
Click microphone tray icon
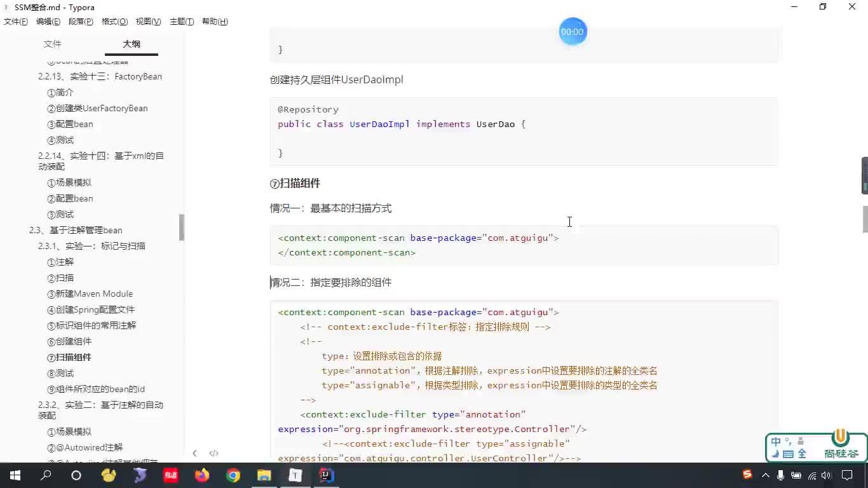(781, 475)
